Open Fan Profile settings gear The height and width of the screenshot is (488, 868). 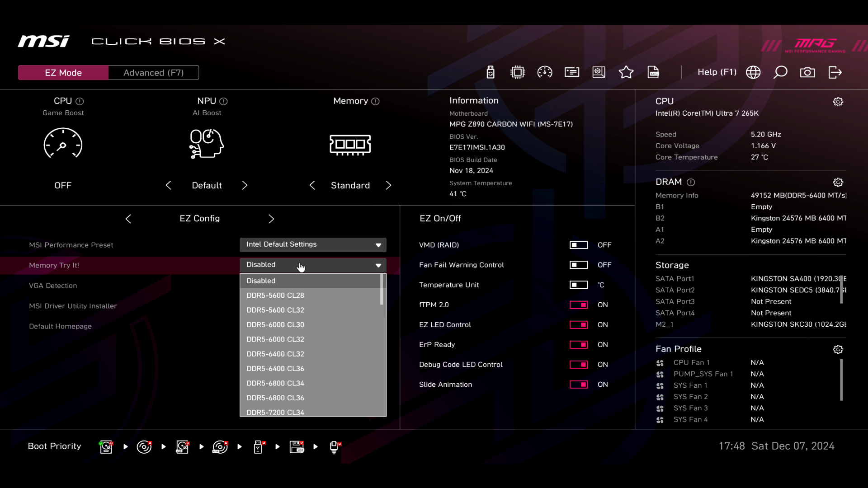838,349
